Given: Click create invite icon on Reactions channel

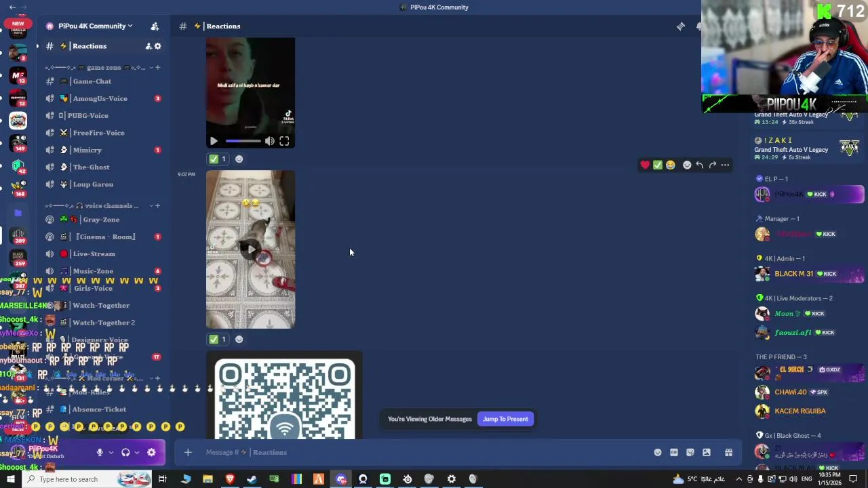Looking at the screenshot, I should tap(148, 46).
